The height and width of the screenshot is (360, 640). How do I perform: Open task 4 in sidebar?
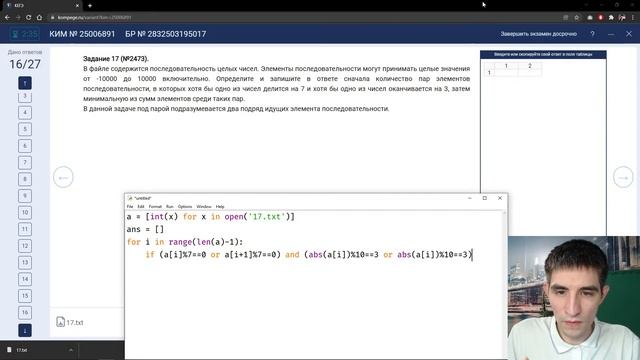pos(25,113)
